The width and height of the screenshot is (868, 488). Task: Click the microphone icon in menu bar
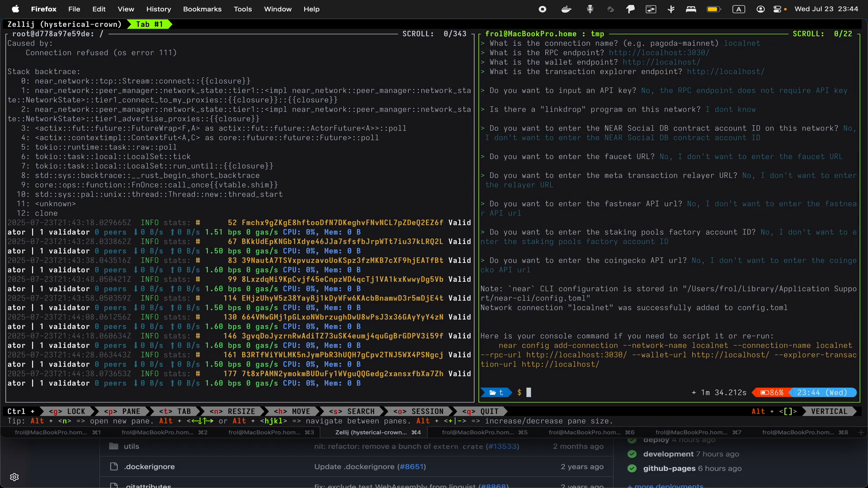[x=590, y=9]
